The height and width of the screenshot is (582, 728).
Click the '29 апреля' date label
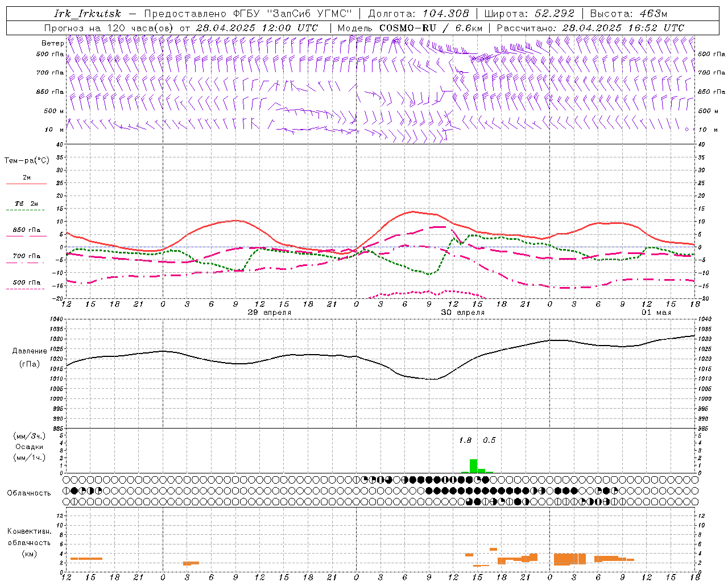(270, 313)
